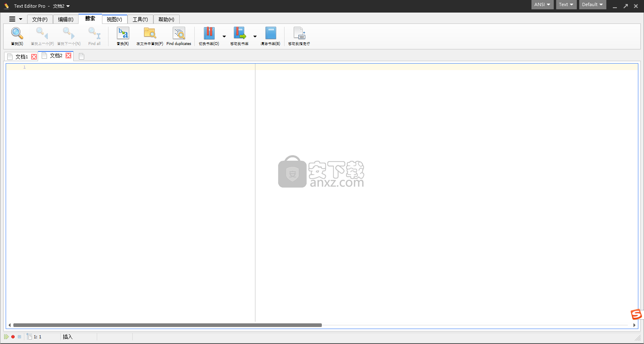
Task: Click the 1: 1 cursor position indicator
Action: (38, 337)
